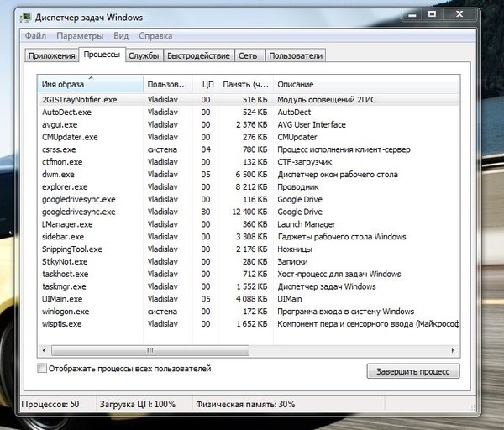504x430 pixels.
Task: Click description Launch Manager
Action: click(x=307, y=224)
